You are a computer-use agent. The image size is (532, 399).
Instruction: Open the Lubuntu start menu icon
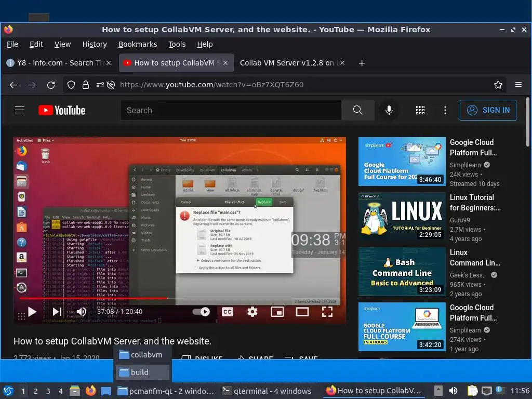[x=8, y=391]
